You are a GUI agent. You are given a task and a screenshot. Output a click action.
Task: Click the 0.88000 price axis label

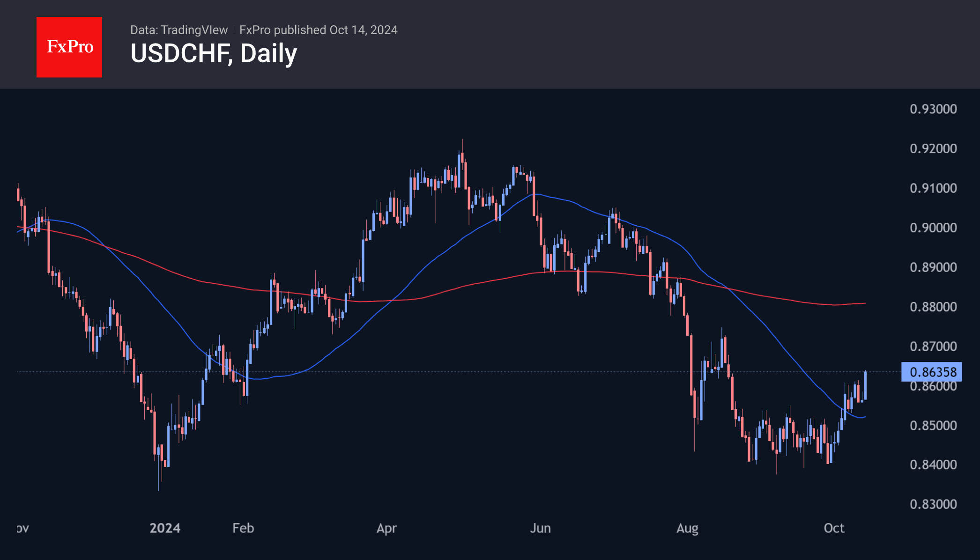(x=933, y=307)
